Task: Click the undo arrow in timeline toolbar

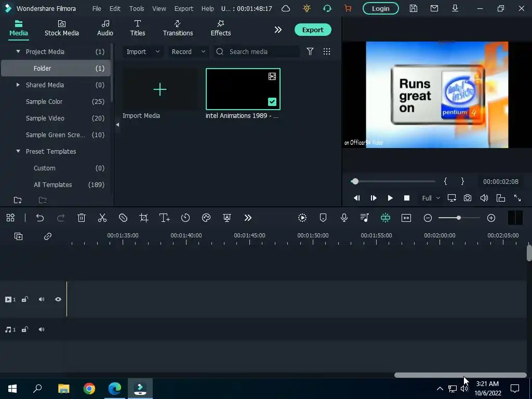Action: pyautogui.click(x=40, y=218)
